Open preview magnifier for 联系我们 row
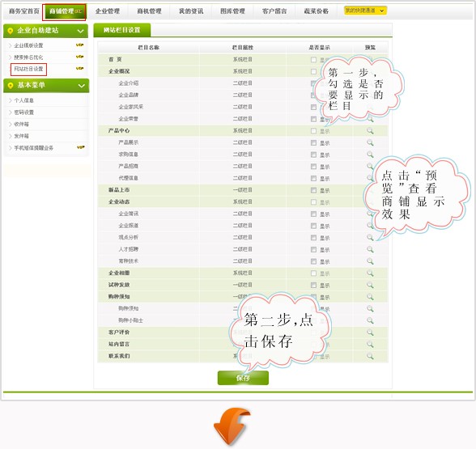 tap(370, 356)
